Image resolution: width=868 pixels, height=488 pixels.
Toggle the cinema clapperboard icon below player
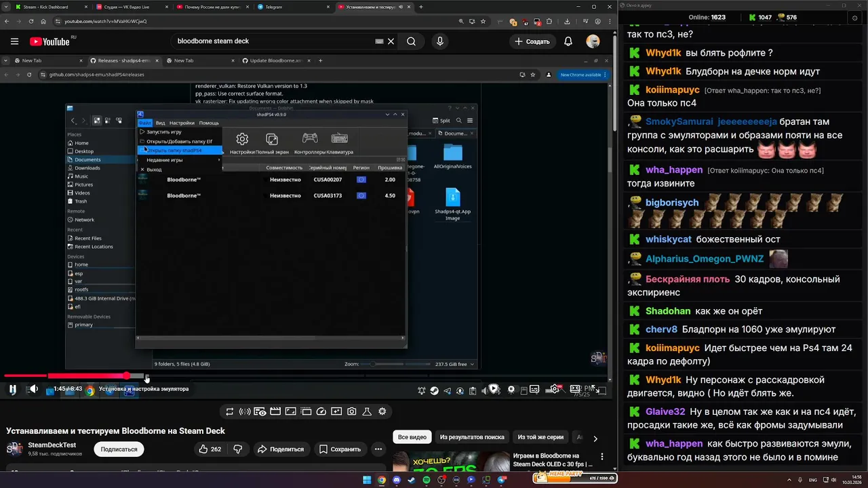coord(275,411)
